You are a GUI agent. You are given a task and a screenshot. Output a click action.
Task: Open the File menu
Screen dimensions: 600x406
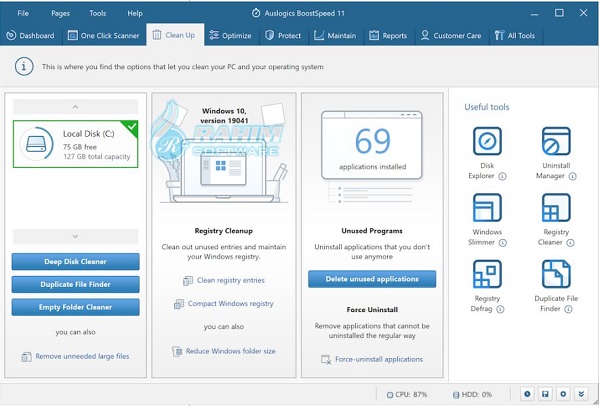click(23, 13)
